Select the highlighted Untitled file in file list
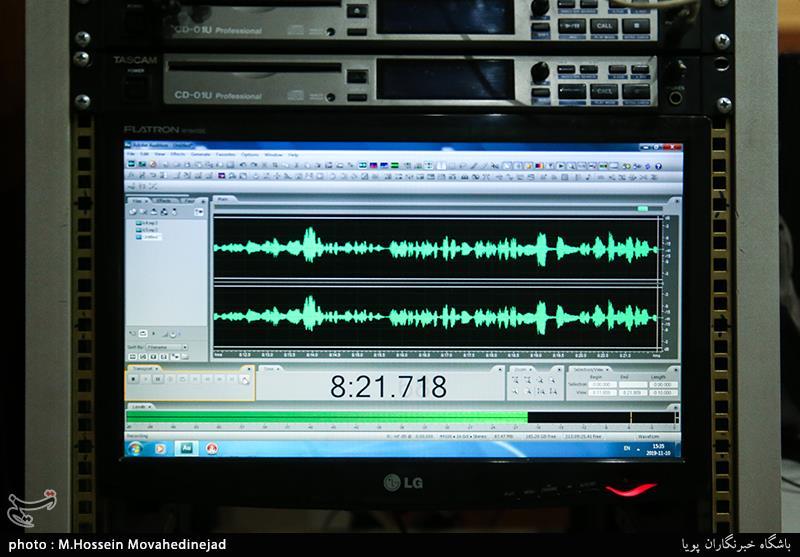Screen dimensions: 800x557 pos(151,236)
